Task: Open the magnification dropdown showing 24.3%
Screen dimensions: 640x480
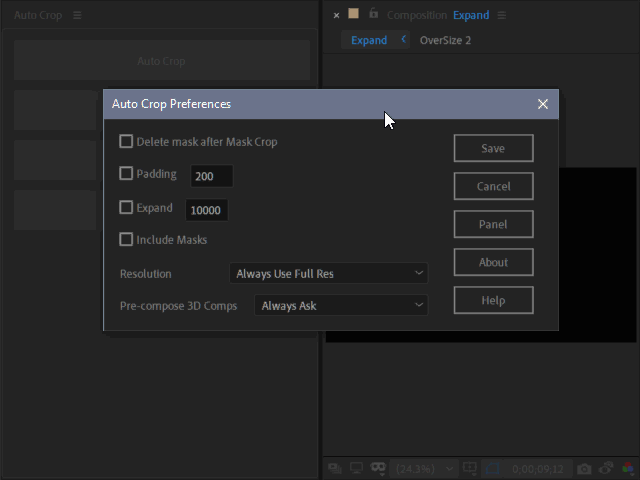Action: point(424,469)
